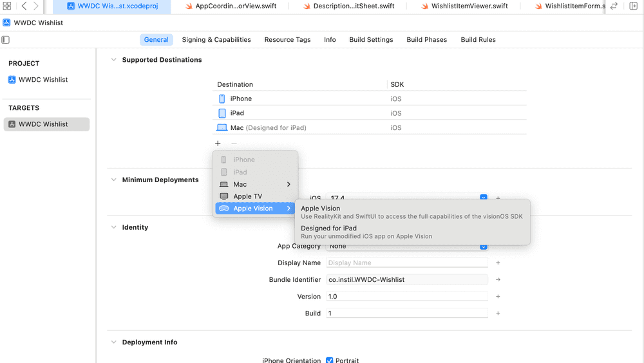Open the related items grid icon
This screenshot has height=363, width=644.
point(6,6)
